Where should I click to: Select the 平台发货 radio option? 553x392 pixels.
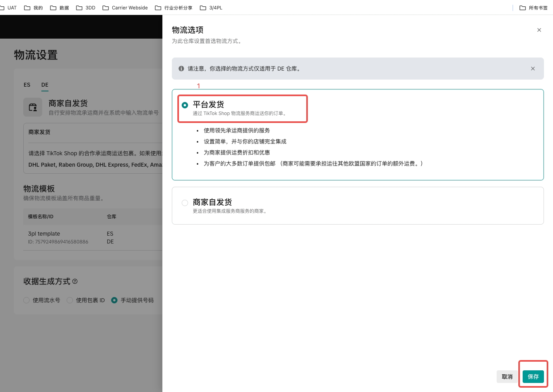[185, 105]
